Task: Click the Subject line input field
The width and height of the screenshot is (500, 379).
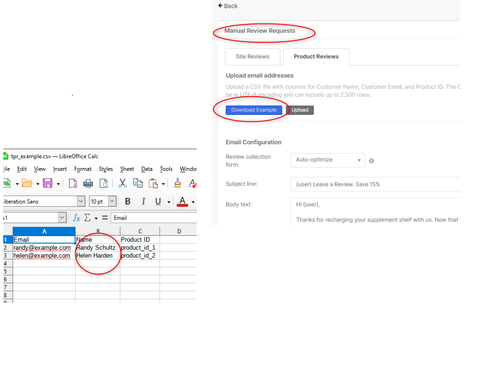Action: coord(375,184)
